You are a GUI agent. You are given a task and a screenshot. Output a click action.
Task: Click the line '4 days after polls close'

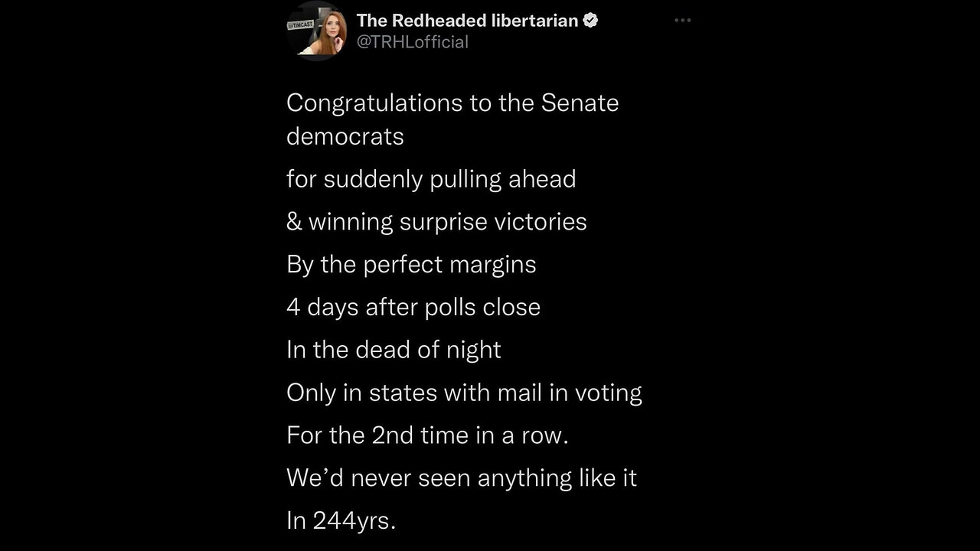pyautogui.click(x=413, y=308)
